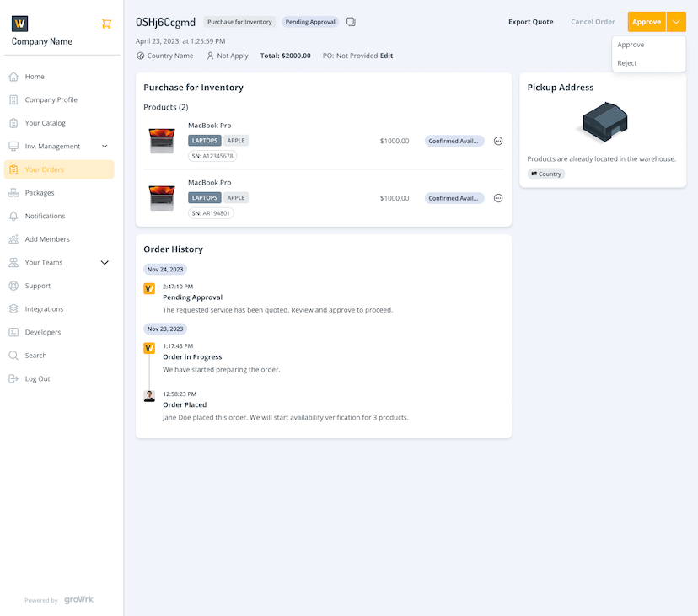The image size is (698, 616).
Task: Click Edit next to PO Not Provided
Action: point(386,56)
